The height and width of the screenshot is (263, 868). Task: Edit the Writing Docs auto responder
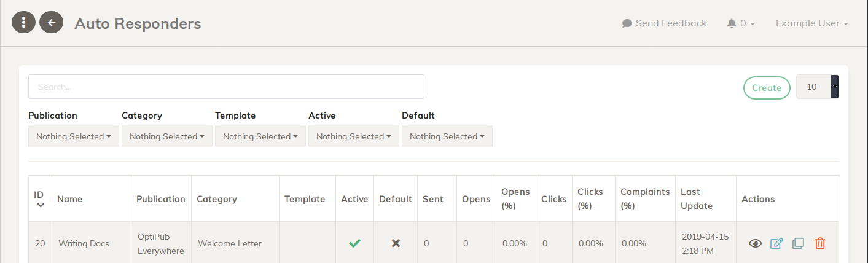(x=776, y=243)
